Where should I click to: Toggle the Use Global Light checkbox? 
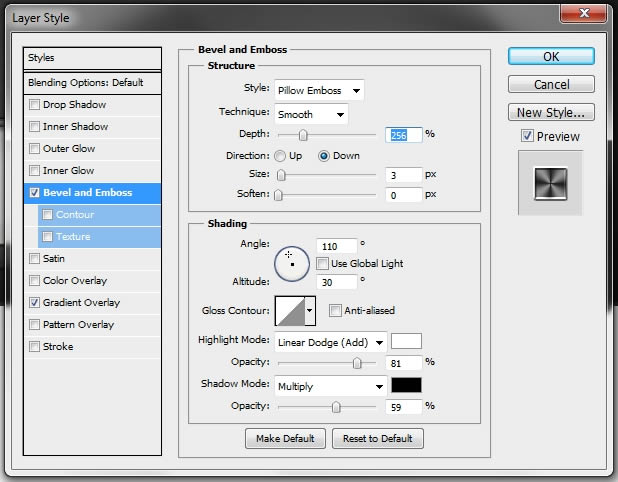coord(322,264)
